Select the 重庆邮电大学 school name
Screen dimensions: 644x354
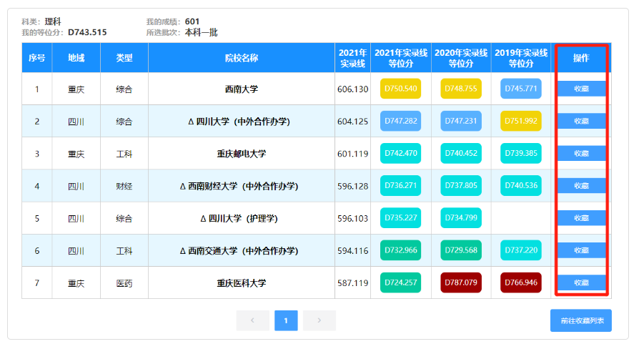click(x=242, y=154)
